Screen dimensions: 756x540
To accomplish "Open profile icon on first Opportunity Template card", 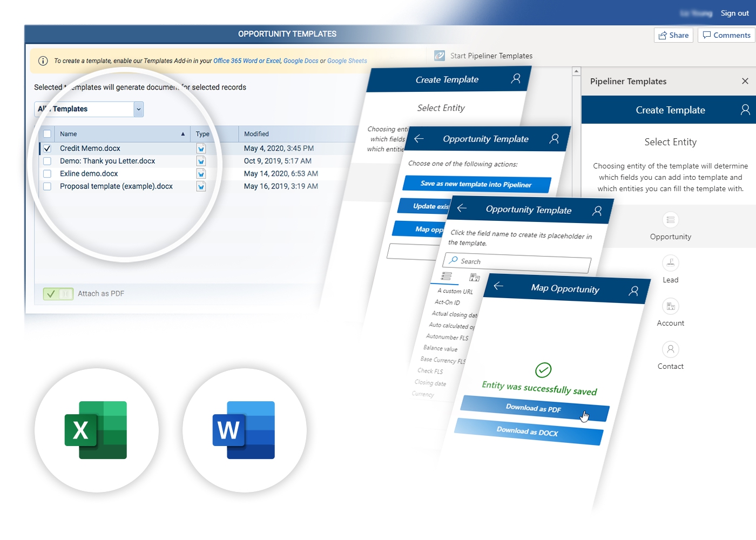I will pyautogui.click(x=554, y=139).
